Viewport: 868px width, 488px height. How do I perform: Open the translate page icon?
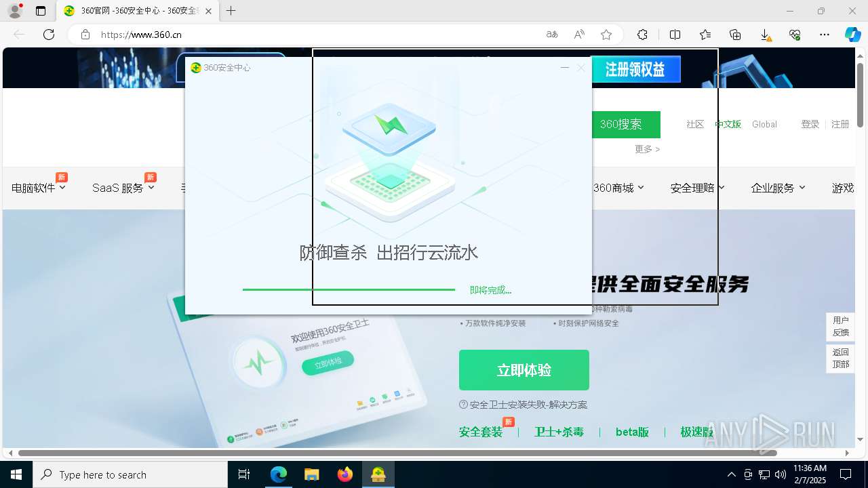click(552, 35)
